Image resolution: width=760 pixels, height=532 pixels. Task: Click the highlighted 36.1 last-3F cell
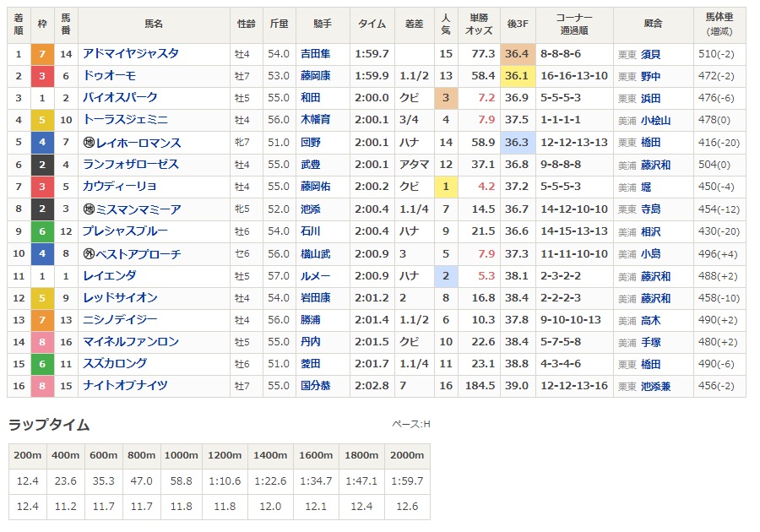pos(517,76)
